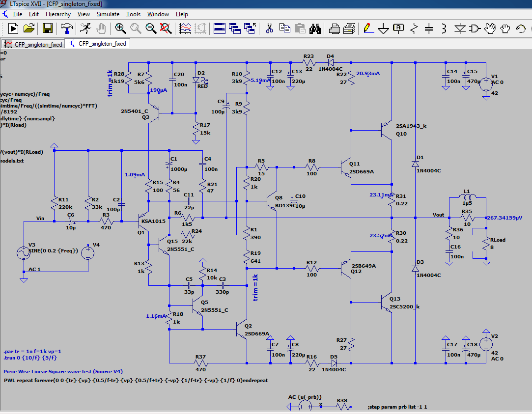Open the Component gate selector icon
This screenshot has width=532, height=414.
click(x=475, y=29)
